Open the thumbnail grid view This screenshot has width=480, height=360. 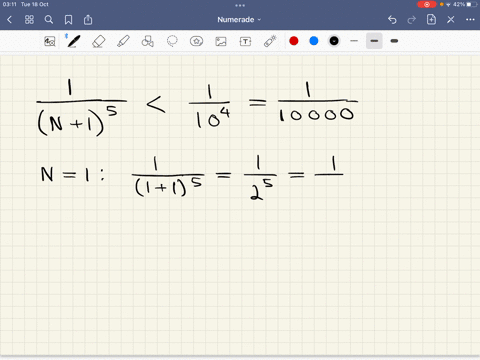(29, 20)
